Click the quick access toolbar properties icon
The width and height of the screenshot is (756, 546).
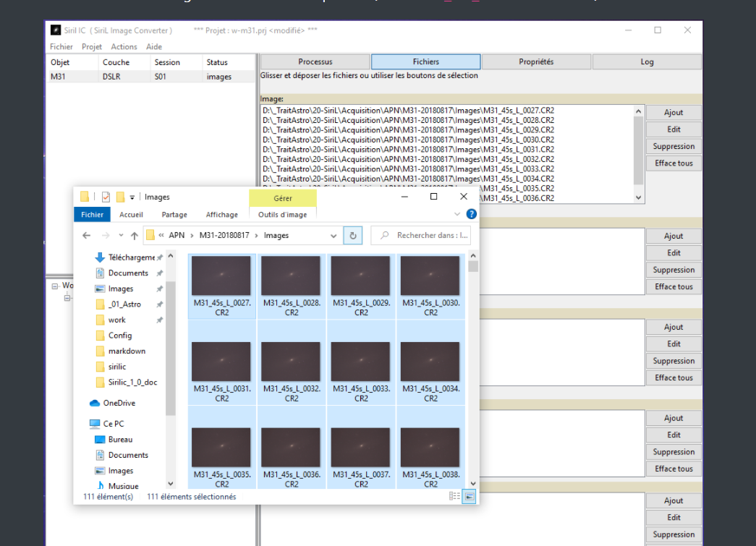click(106, 197)
